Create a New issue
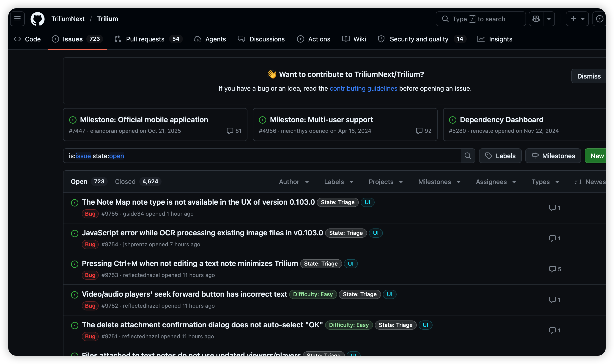This screenshot has width=614, height=364. point(595,156)
